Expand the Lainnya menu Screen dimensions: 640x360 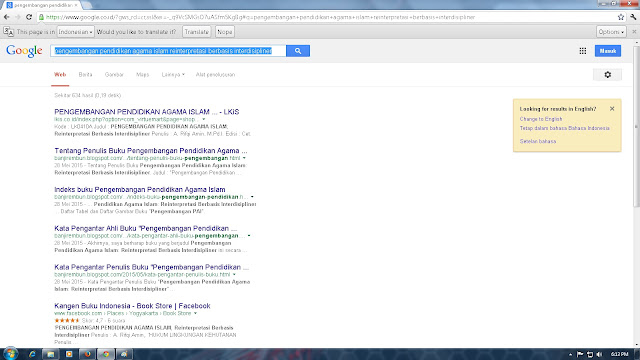[x=173, y=75]
